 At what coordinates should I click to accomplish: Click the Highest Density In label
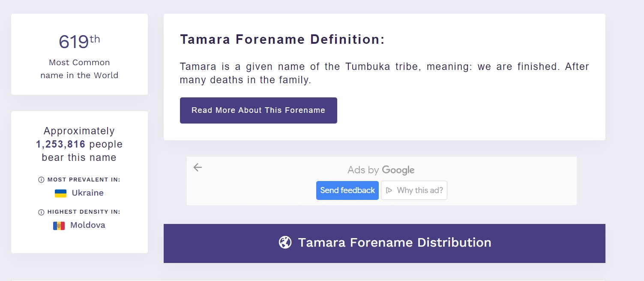pos(84,212)
